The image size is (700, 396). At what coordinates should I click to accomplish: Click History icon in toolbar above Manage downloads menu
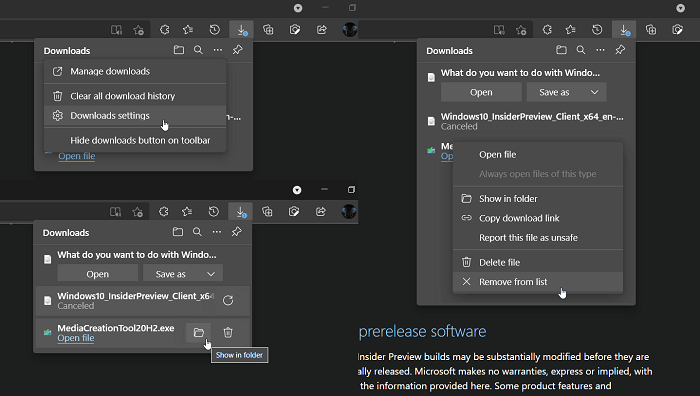pyautogui.click(x=215, y=30)
